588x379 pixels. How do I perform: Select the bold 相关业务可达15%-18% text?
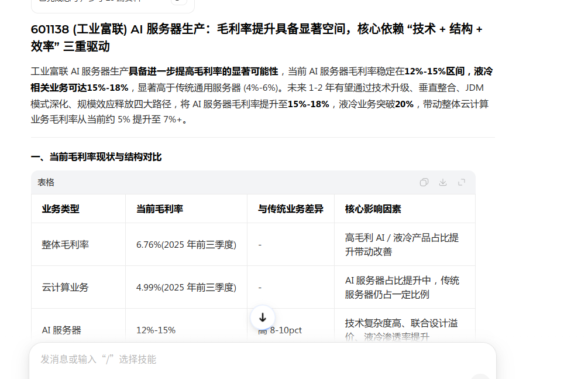80,88
